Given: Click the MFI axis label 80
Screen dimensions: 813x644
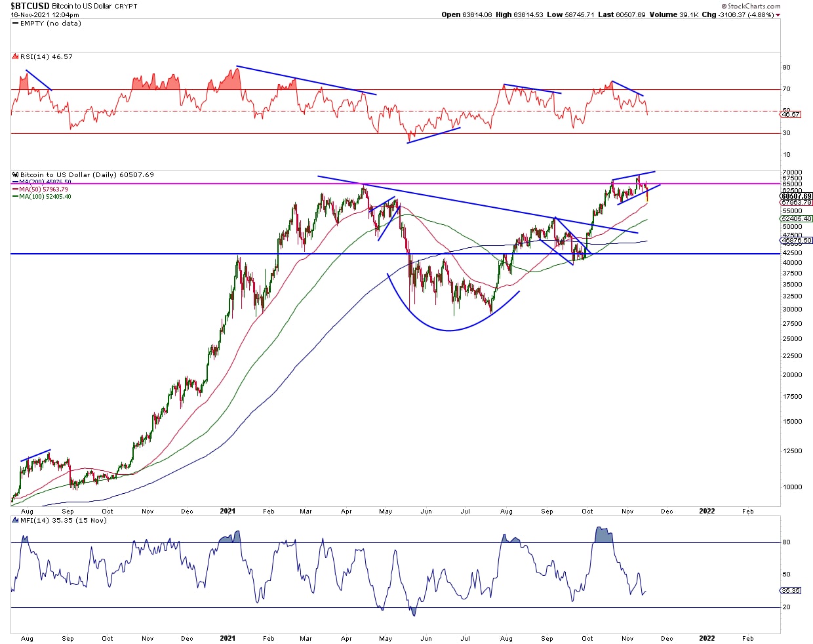Looking at the screenshot, I should tap(786, 542).
